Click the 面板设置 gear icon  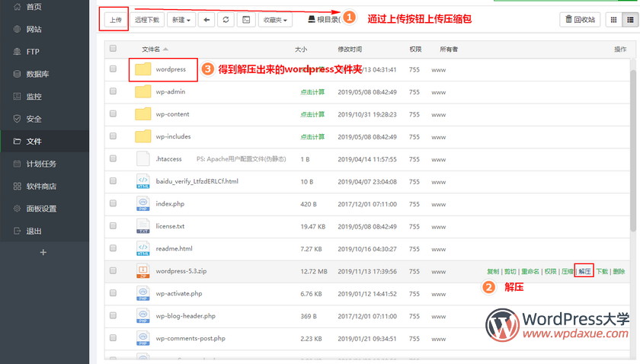coord(17,209)
